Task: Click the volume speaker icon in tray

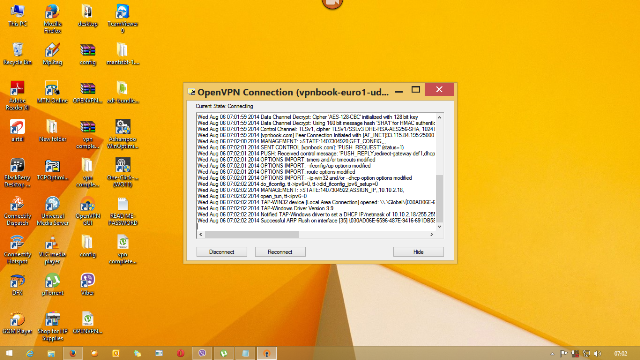Action: pos(598,353)
